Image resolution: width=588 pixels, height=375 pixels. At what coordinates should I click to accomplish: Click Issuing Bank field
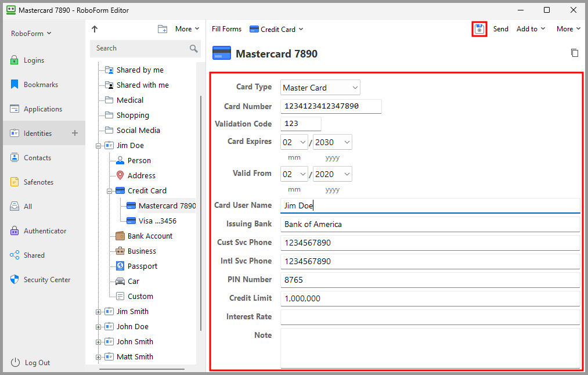pos(430,224)
